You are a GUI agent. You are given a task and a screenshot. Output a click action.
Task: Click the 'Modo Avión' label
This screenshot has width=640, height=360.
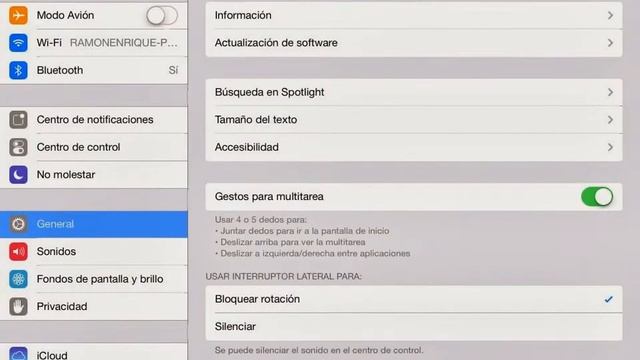tap(65, 16)
